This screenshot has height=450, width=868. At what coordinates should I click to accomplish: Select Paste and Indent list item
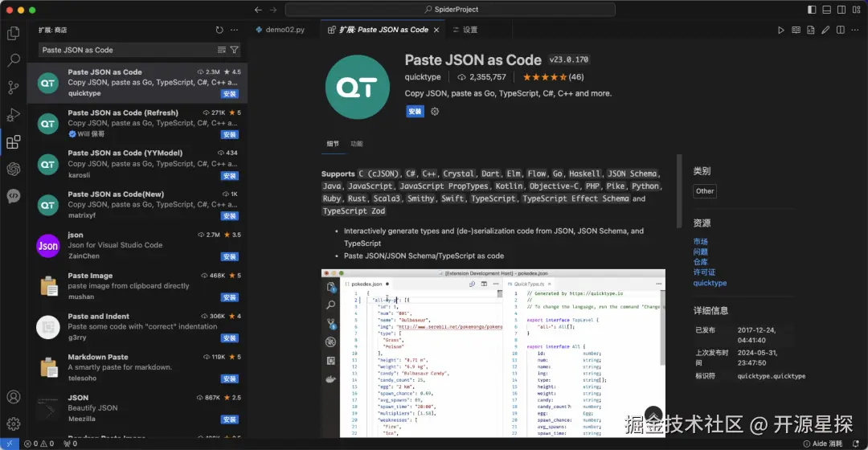click(x=137, y=327)
